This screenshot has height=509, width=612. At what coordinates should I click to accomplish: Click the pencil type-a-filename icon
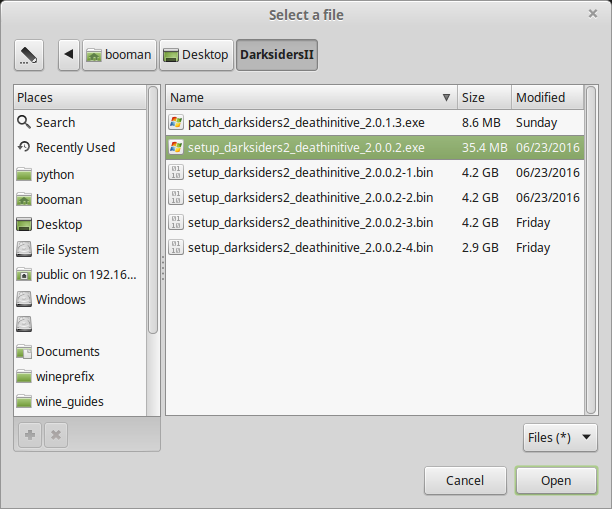coord(29,55)
